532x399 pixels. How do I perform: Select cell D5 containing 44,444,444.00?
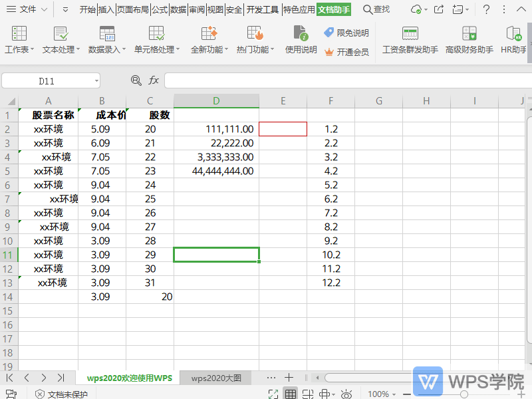click(216, 171)
